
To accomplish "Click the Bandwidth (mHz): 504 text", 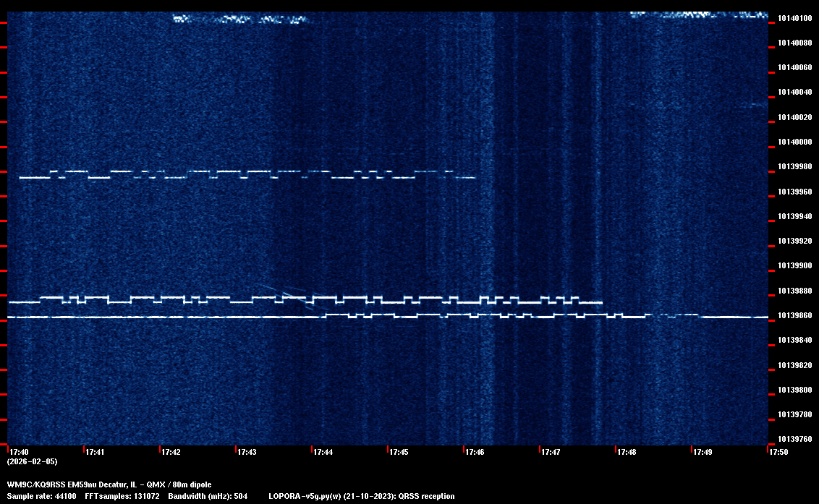I will click(208, 496).
